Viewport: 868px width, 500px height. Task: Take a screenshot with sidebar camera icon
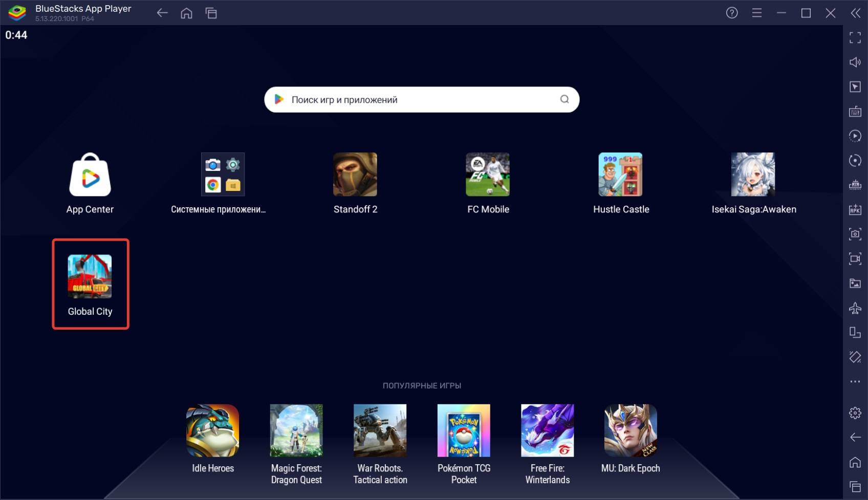click(855, 234)
